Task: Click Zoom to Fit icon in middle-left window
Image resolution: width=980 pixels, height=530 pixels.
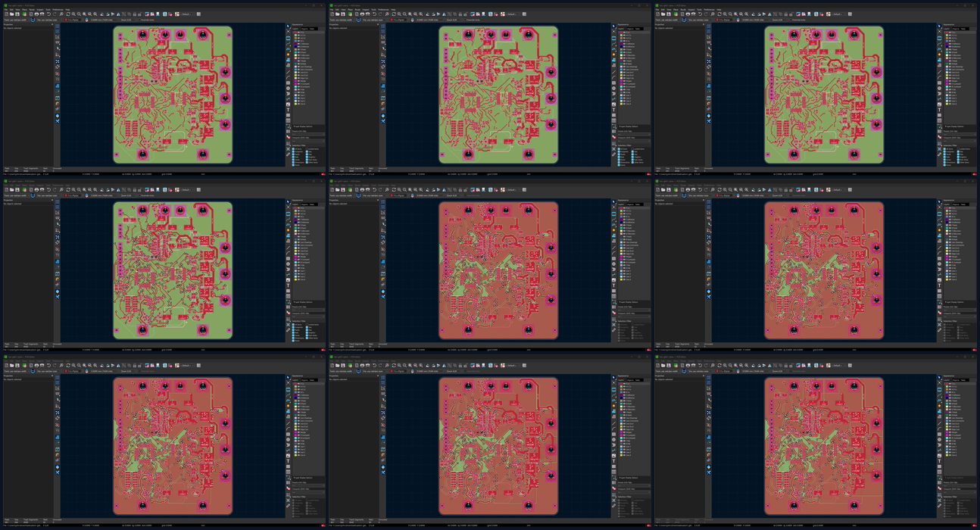Action: [x=84, y=189]
